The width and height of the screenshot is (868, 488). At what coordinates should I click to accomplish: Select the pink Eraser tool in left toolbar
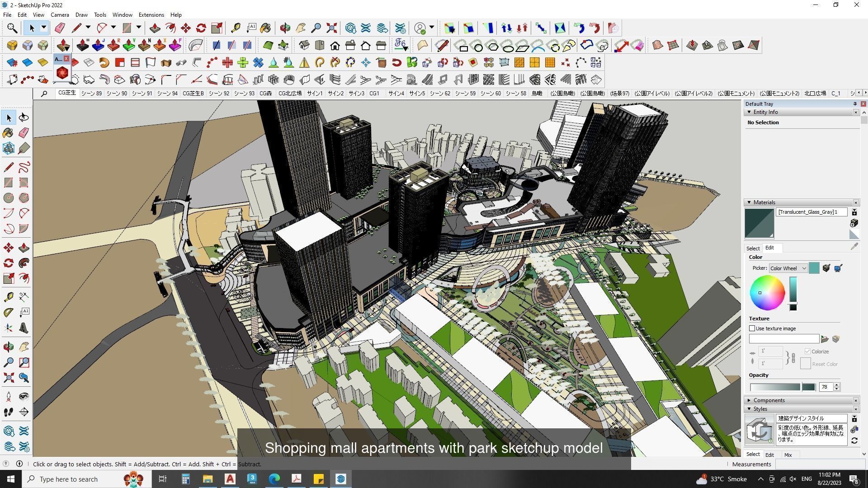[24, 133]
